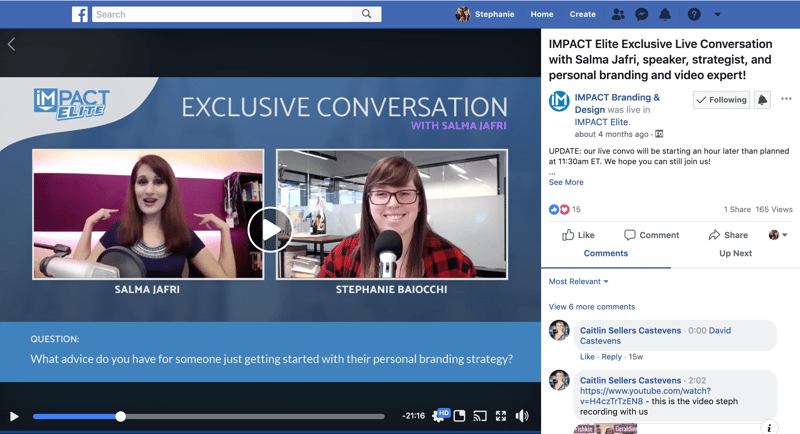The image size is (800, 434).
Task: Toggle post notifications bell button
Action: tap(762, 100)
